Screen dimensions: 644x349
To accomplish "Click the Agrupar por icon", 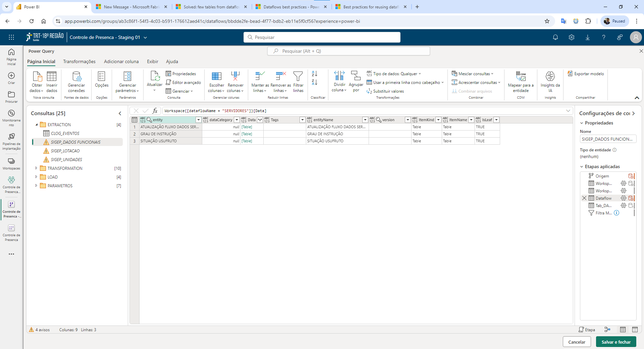I will click(356, 76).
